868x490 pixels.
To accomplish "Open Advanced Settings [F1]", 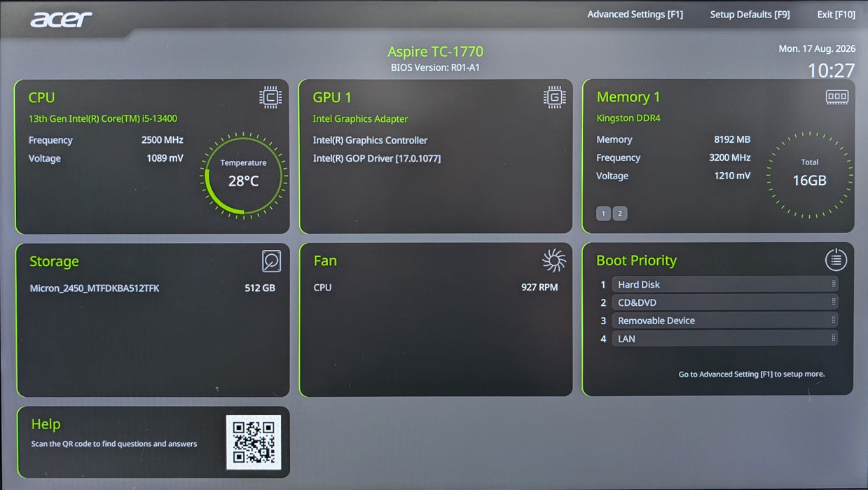I will 635,14.
